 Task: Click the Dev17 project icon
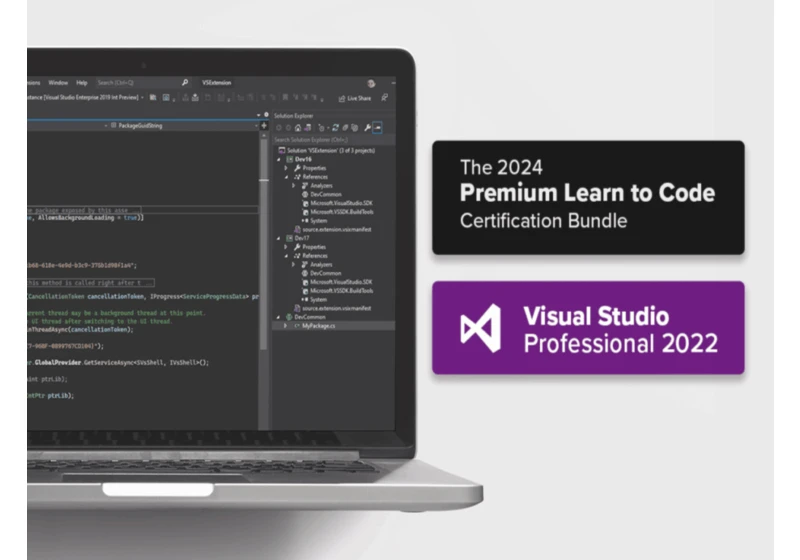point(289,238)
